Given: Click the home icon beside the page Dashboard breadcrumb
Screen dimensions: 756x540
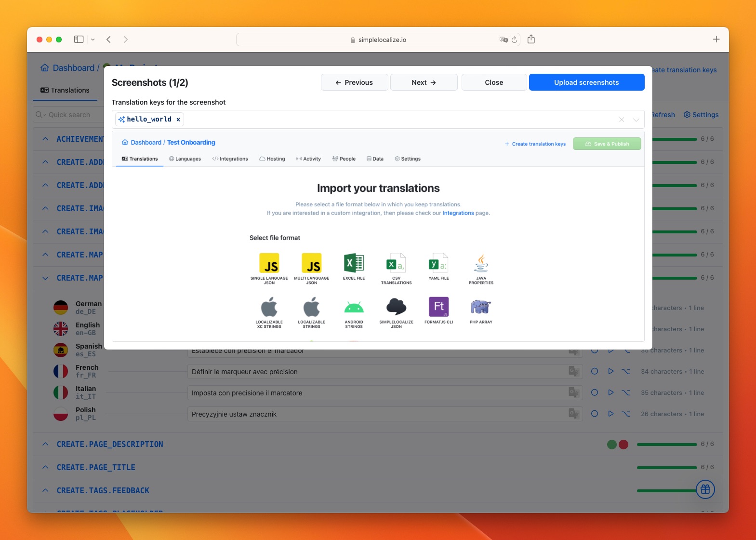Looking at the screenshot, I should tap(45, 67).
